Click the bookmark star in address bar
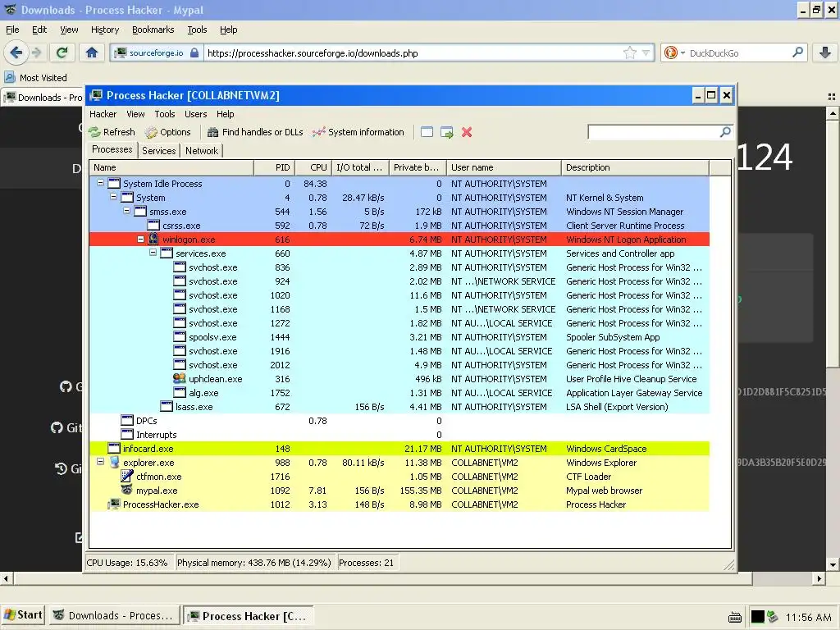The height and width of the screenshot is (630, 840). point(629,52)
